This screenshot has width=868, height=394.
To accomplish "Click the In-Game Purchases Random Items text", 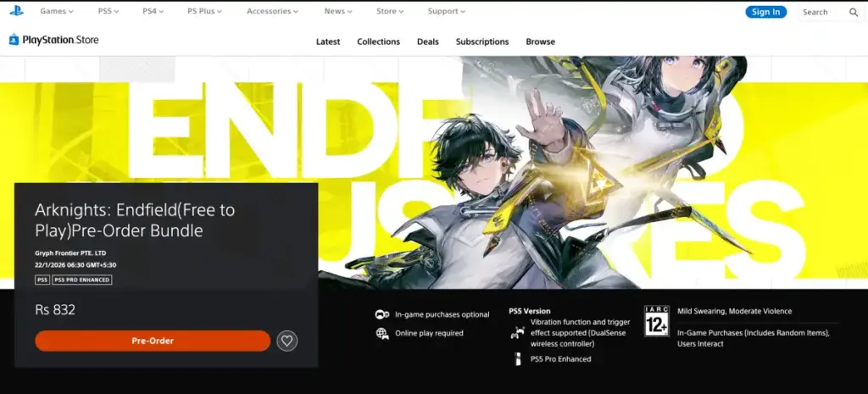I will 754,338.
